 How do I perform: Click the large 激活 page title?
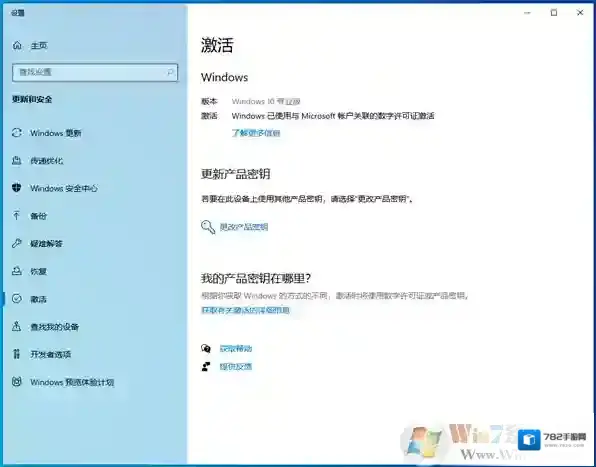pos(217,45)
